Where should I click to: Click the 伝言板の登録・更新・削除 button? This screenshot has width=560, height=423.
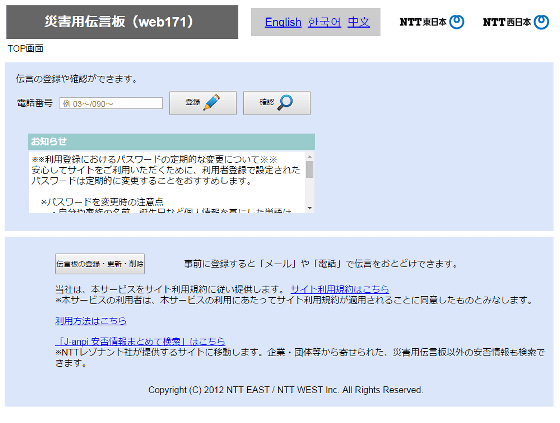tap(100, 264)
